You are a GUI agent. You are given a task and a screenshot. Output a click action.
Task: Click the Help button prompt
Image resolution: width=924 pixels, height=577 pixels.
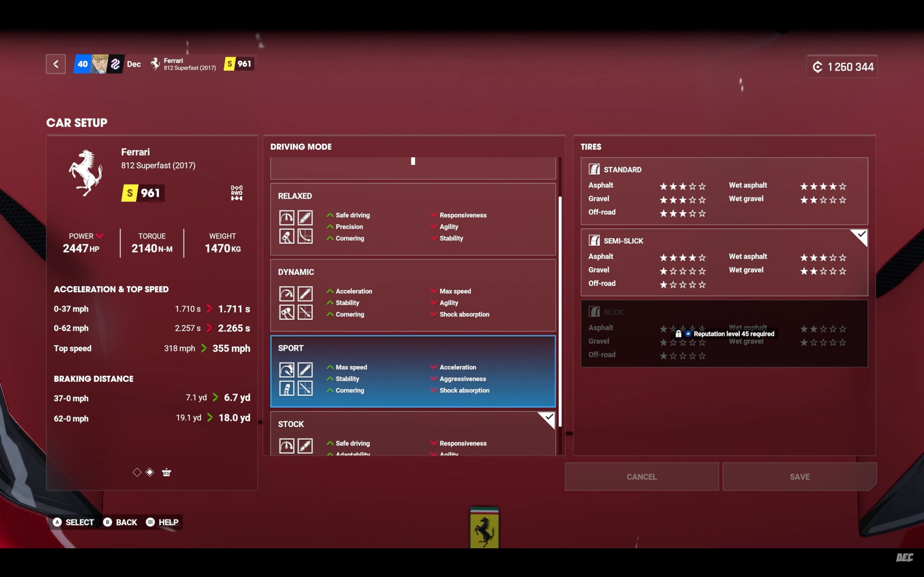163,522
